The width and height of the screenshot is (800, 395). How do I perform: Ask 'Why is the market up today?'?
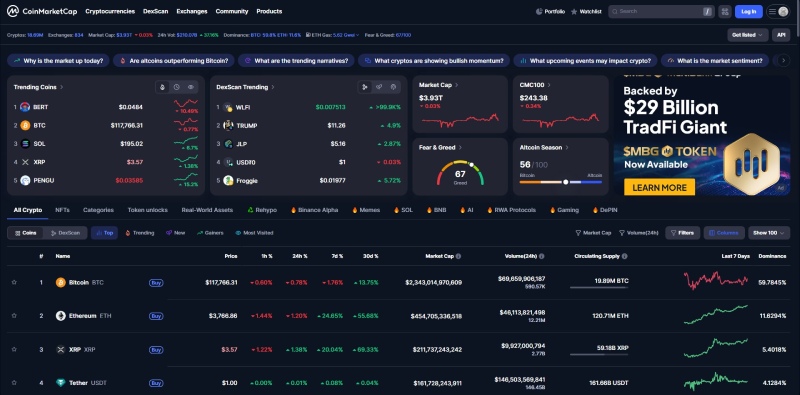[59, 60]
